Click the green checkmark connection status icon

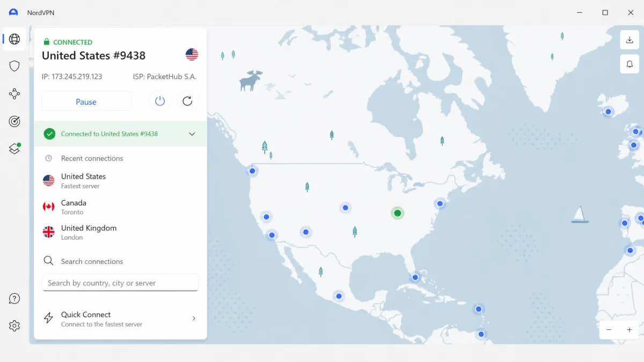coord(49,134)
